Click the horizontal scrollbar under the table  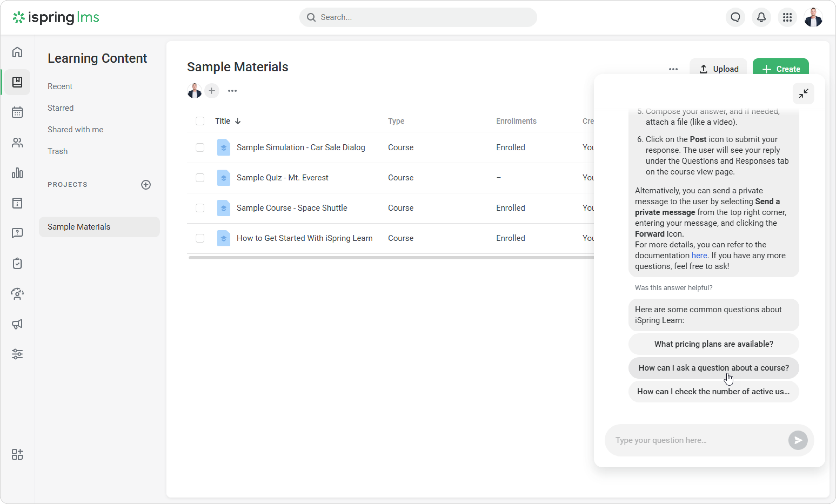390,258
